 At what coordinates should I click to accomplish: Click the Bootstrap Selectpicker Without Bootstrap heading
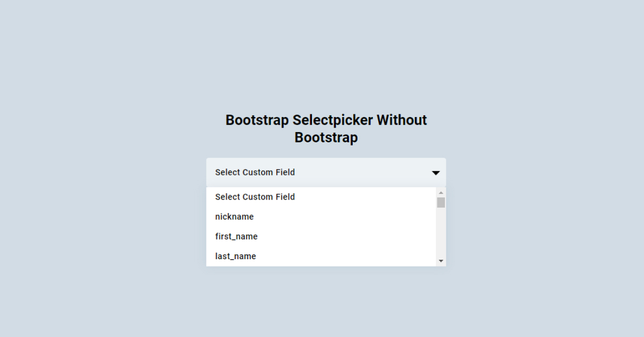[x=326, y=128]
